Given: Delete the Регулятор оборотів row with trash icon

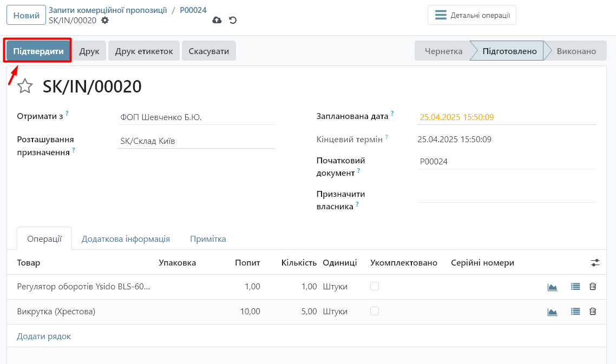Looking at the screenshot, I should point(593,287).
